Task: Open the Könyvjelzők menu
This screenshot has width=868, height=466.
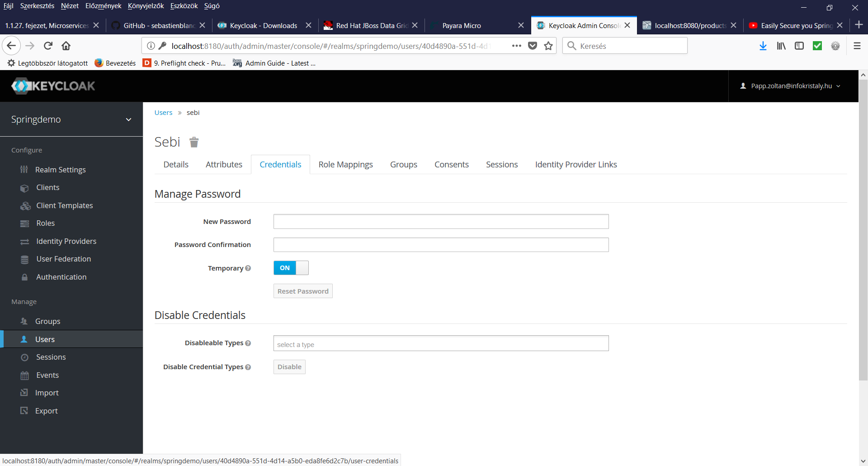Action: 146,6
